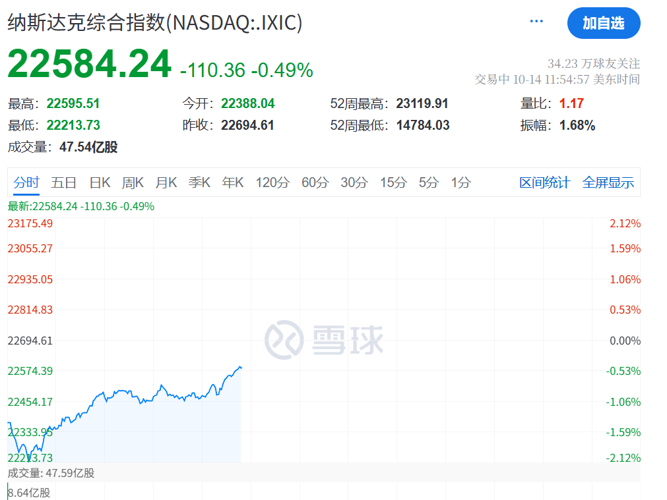This screenshot has width=667, height=500.
Task: Show the 1分 interval chart
Action: point(460,182)
